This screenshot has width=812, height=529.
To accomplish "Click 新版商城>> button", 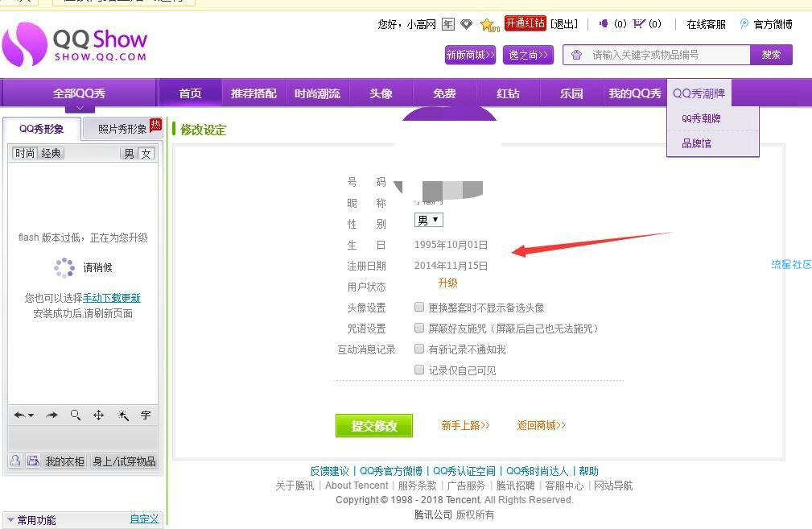I will click(x=470, y=55).
